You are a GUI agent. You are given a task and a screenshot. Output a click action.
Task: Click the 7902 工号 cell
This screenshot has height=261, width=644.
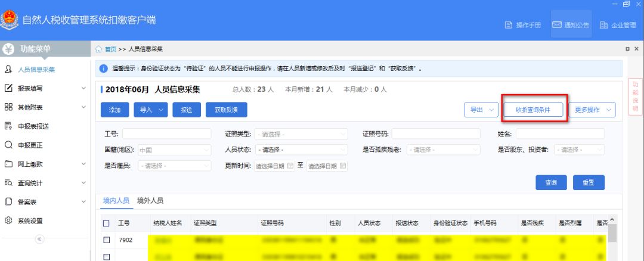[126, 240]
